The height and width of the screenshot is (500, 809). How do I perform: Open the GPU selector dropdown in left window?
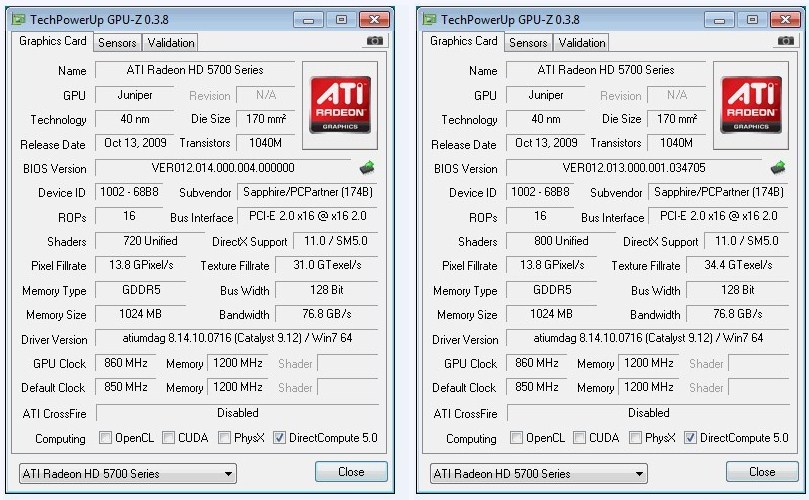pos(128,473)
